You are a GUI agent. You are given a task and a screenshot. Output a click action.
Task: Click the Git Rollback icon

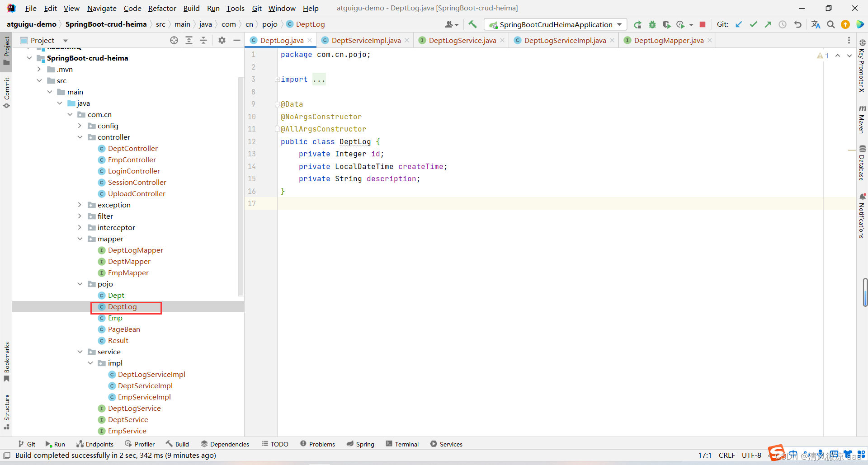click(798, 24)
